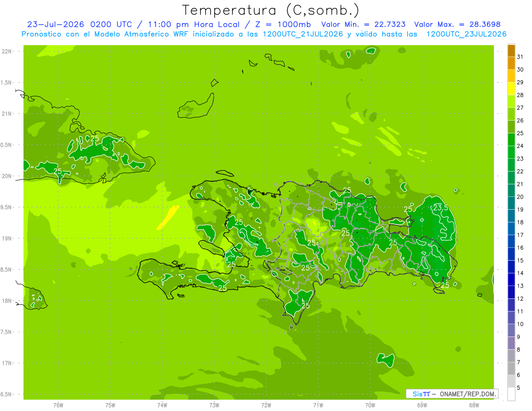Select the number 7 on the color legend
Image resolution: width=532 pixels, height=411 pixels.
tap(519, 362)
